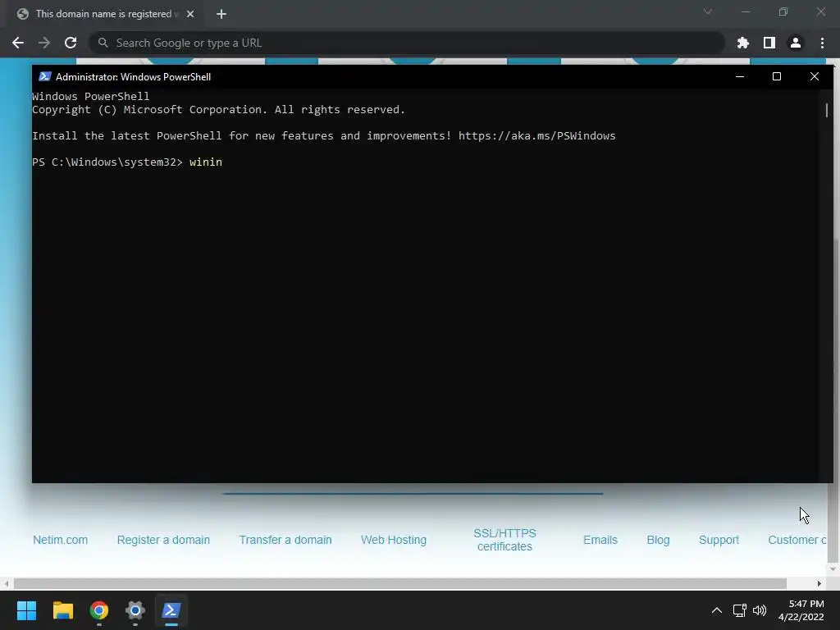This screenshot has height=630, width=840.
Task: Open the "Emails" footer link
Action: (x=600, y=540)
